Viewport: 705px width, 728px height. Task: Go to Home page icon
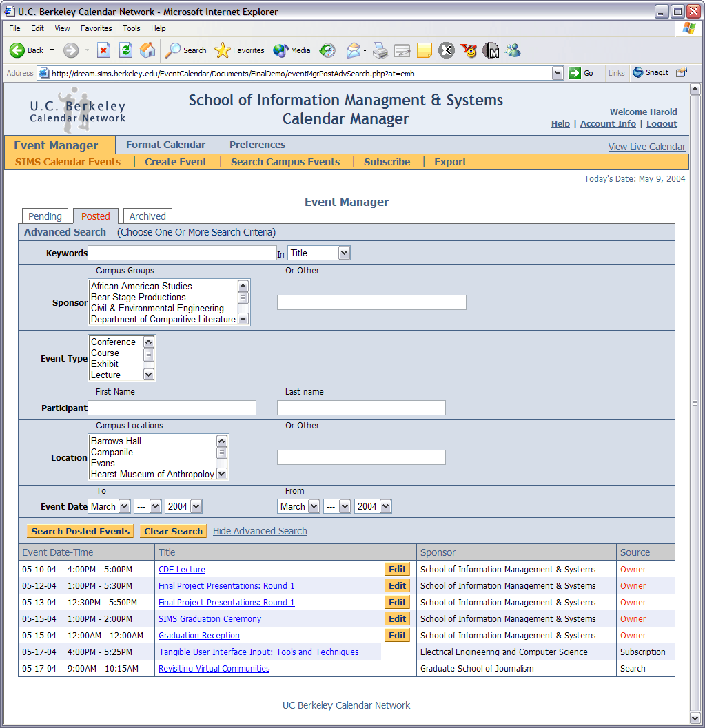(147, 50)
